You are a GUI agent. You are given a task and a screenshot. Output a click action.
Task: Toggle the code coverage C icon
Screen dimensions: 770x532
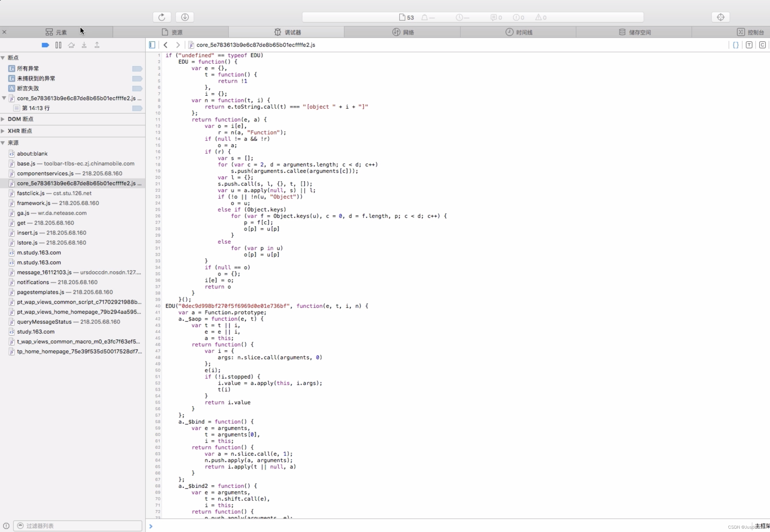762,45
